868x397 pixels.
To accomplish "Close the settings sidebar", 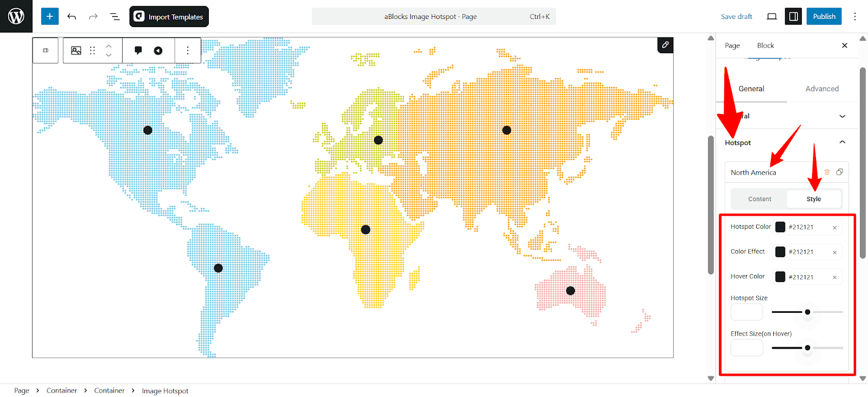I will click(x=844, y=46).
